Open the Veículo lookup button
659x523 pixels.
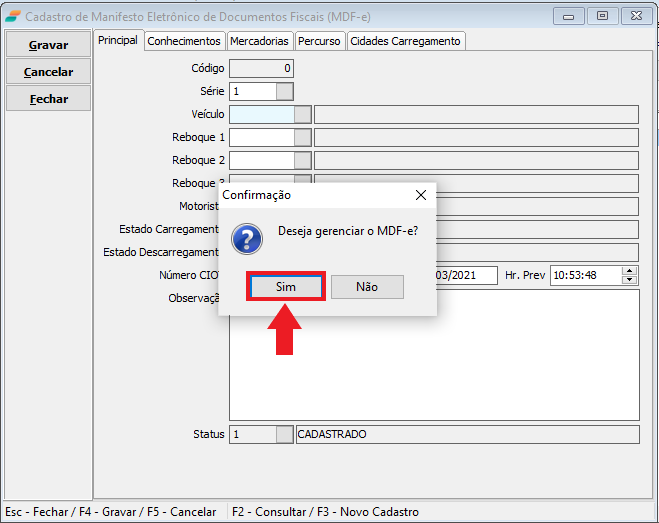point(302,114)
